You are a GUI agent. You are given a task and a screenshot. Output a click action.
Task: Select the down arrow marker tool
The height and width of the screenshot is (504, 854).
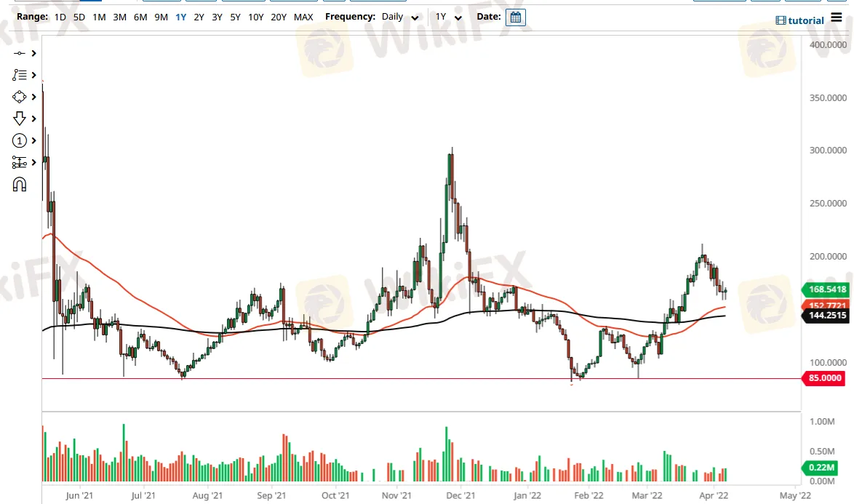pyautogui.click(x=20, y=119)
